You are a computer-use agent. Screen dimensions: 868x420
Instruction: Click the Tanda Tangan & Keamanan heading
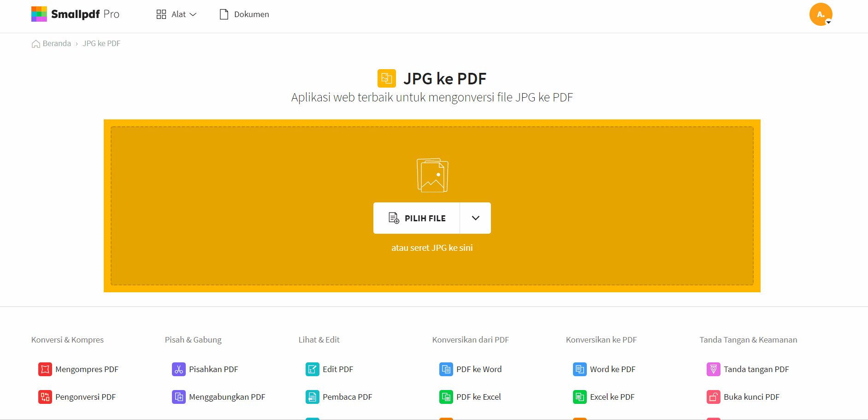(748, 340)
